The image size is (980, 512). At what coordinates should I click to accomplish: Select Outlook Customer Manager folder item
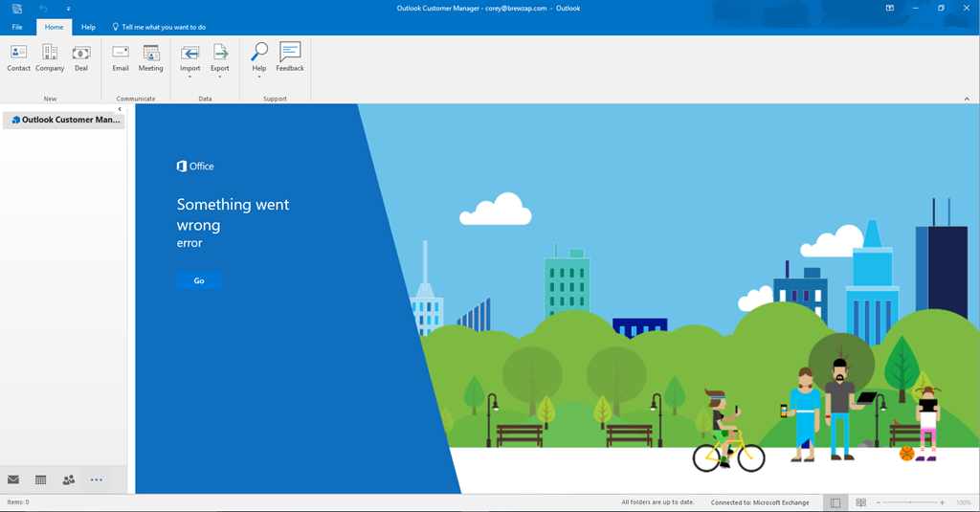point(64,120)
